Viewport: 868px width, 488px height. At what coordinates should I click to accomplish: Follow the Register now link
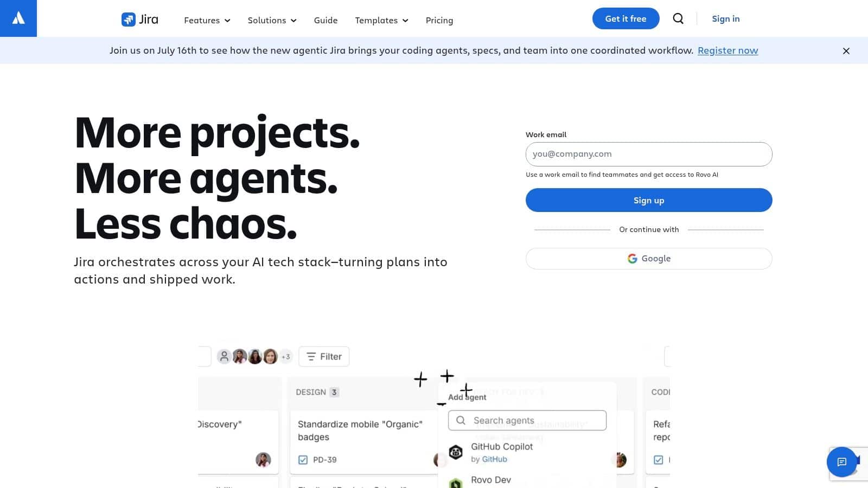727,50
